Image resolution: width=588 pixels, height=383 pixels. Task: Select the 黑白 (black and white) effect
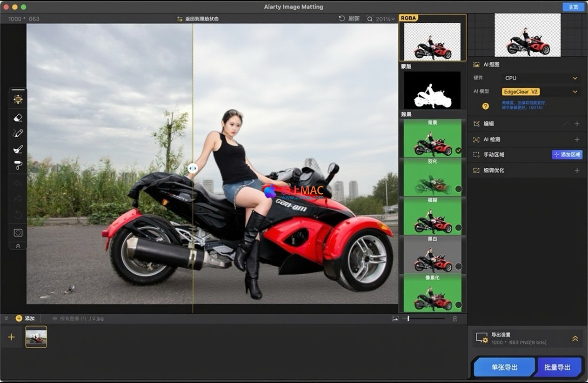coord(432,255)
